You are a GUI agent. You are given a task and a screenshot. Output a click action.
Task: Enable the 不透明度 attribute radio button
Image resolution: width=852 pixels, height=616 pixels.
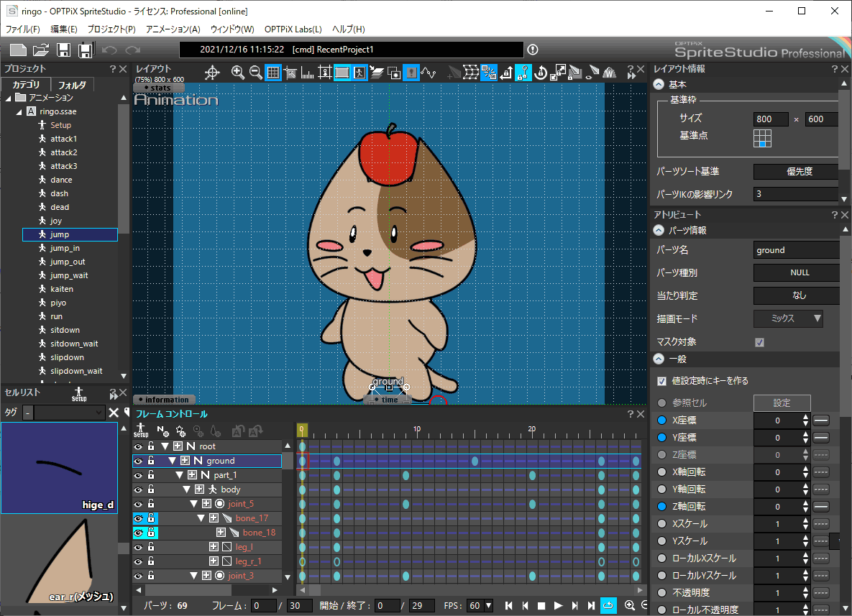661,593
